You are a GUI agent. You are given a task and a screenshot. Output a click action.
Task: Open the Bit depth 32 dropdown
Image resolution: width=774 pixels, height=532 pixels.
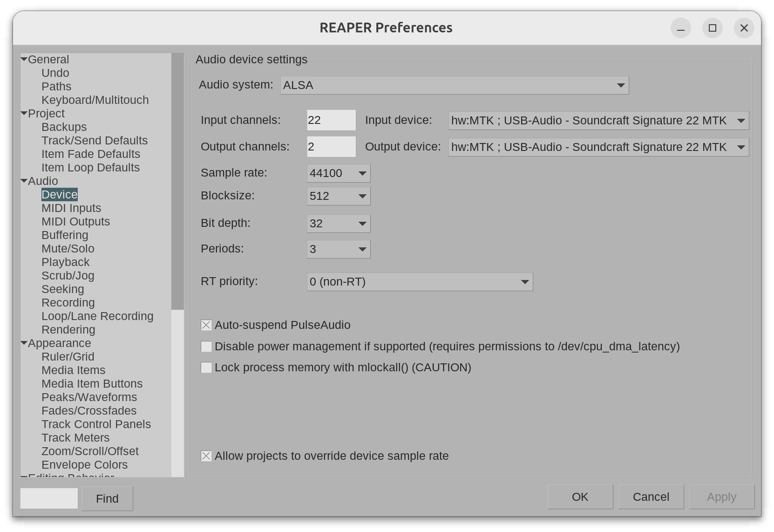pyautogui.click(x=339, y=224)
